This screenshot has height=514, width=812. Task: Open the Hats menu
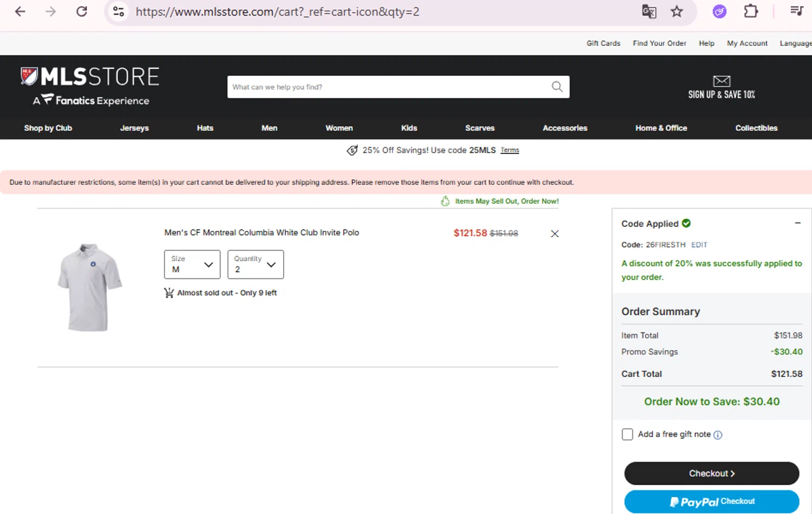pyautogui.click(x=205, y=128)
